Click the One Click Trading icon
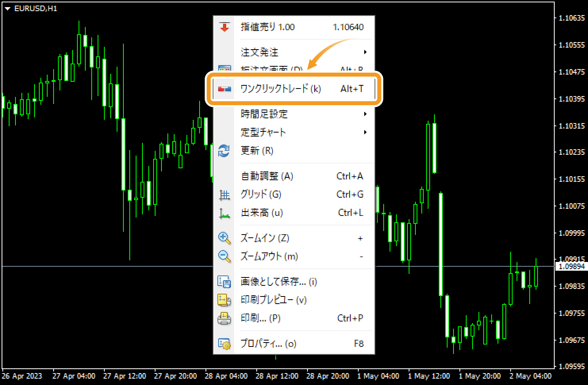The image size is (588, 385). (225, 89)
